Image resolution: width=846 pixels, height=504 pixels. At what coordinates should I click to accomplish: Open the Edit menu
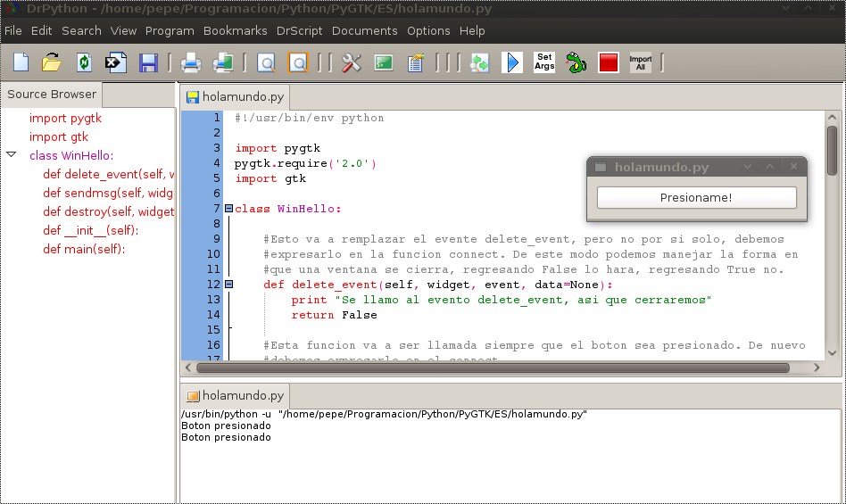pos(42,30)
